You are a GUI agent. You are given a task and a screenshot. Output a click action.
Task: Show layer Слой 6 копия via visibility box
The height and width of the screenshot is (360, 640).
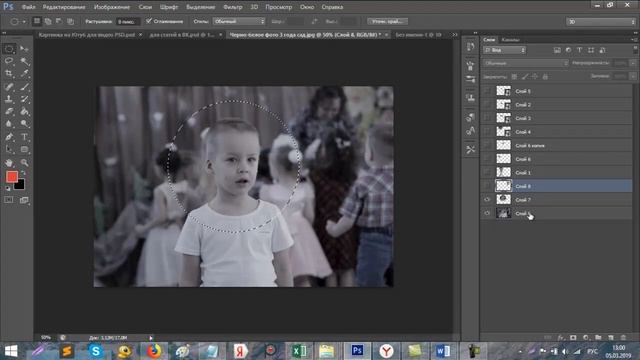(487, 145)
